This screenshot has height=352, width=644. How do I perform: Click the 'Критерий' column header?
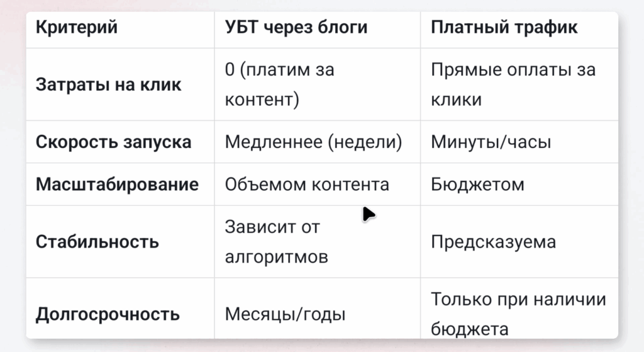pos(76,28)
